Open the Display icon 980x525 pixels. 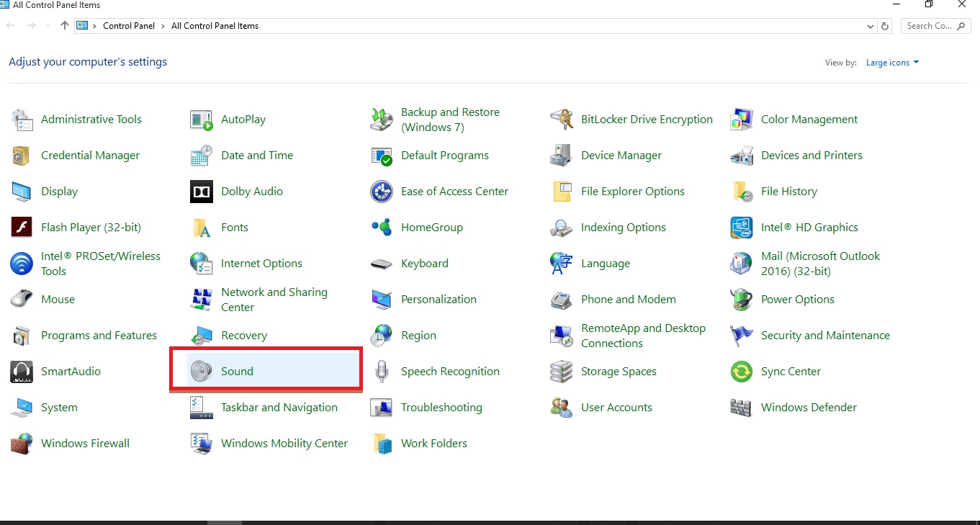tap(22, 192)
